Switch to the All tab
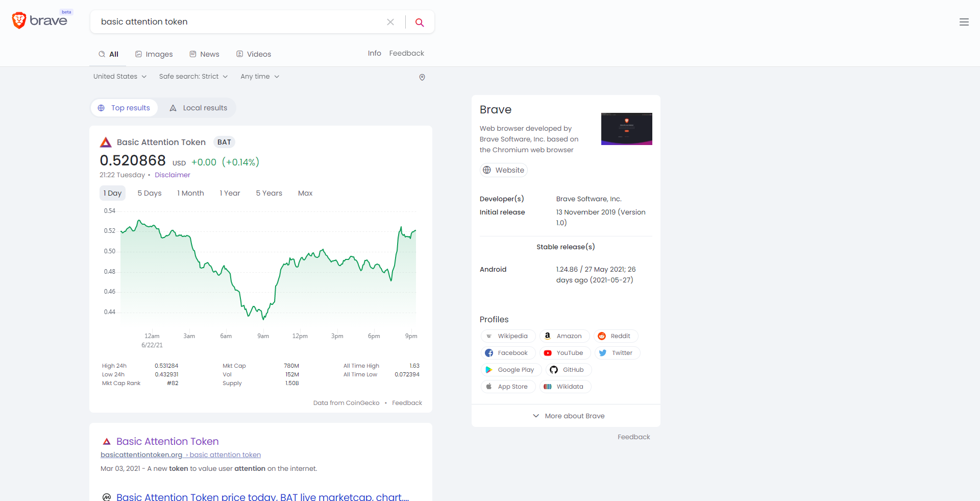Viewport: 980px width, 501px height. pyautogui.click(x=109, y=54)
